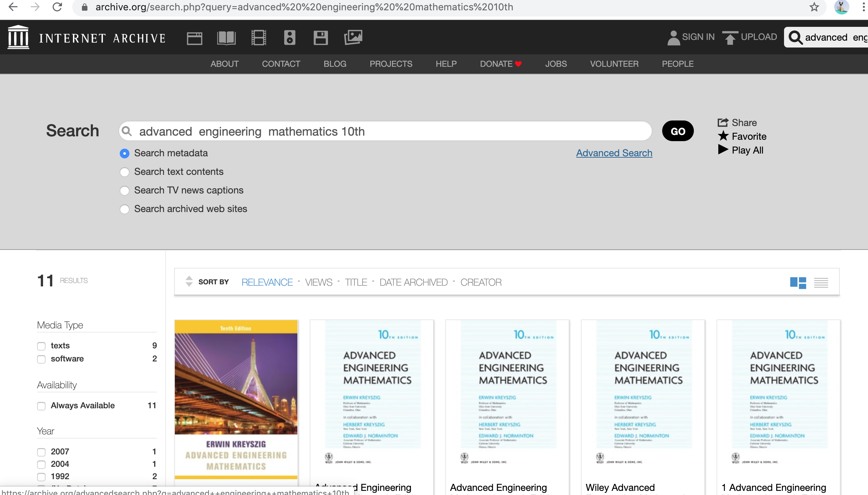The height and width of the screenshot is (495, 868).
Task: Sort results by VIEWS
Action: pyautogui.click(x=319, y=282)
